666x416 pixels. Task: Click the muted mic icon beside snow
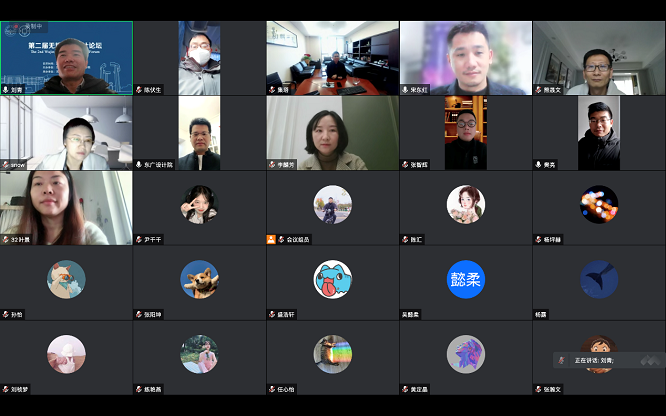click(x=6, y=165)
